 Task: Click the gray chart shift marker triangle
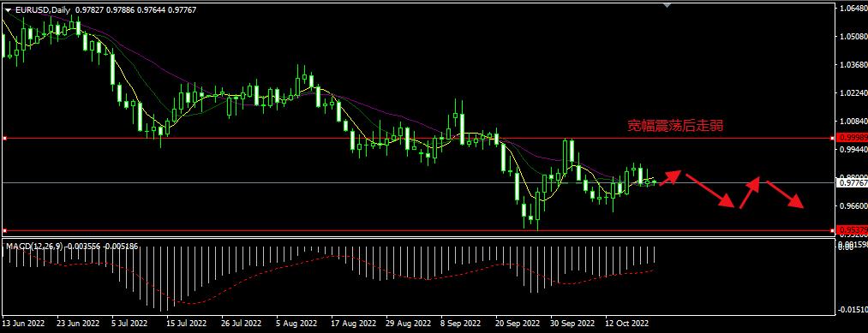[667, 5]
